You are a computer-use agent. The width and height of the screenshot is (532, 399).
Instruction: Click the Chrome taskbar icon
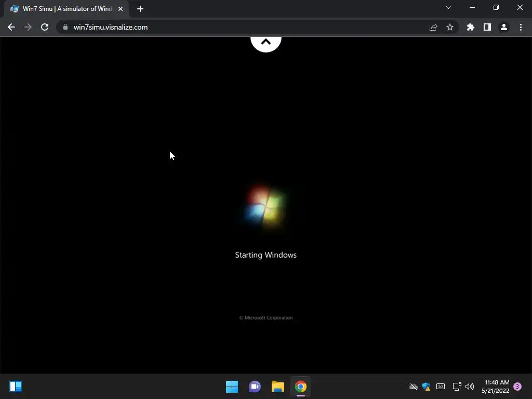(301, 387)
